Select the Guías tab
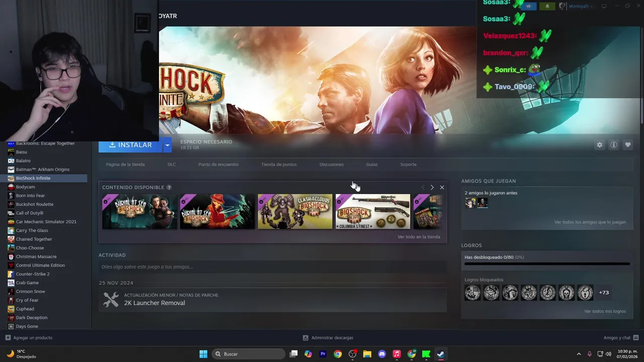 coord(372,164)
